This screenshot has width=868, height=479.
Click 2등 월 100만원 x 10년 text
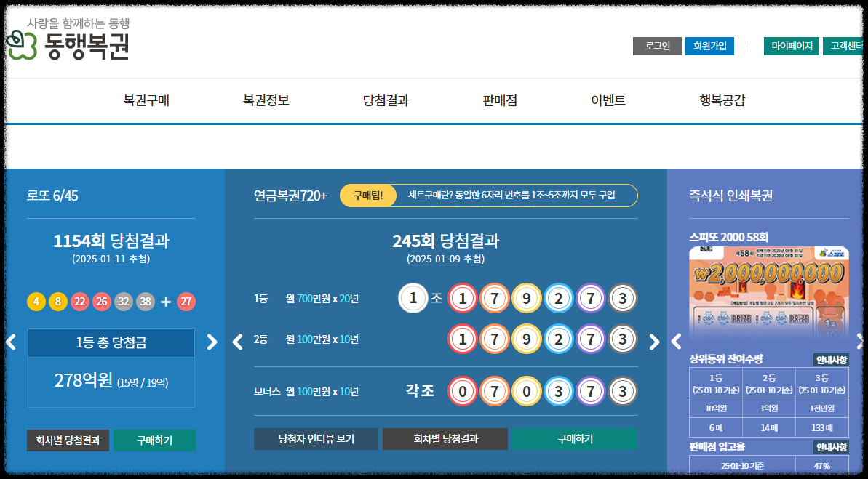pyautogui.click(x=306, y=339)
